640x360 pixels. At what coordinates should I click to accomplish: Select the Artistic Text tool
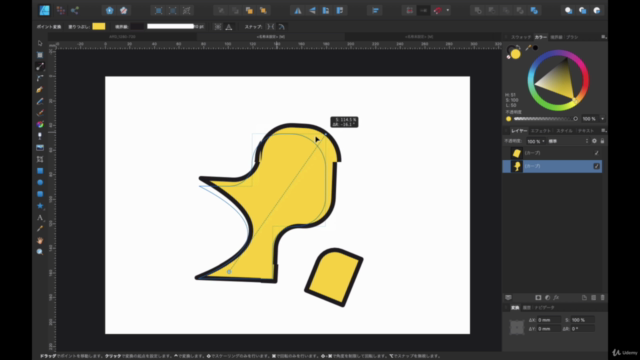tap(40, 217)
